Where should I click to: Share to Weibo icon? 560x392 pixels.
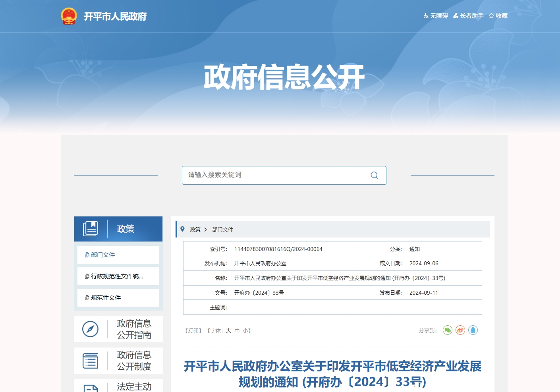(x=460, y=330)
